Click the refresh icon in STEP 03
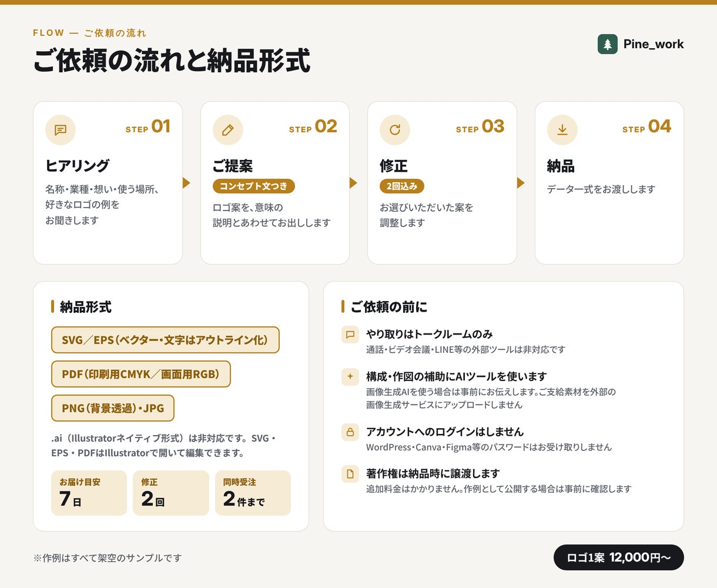The height and width of the screenshot is (588, 717). [395, 130]
